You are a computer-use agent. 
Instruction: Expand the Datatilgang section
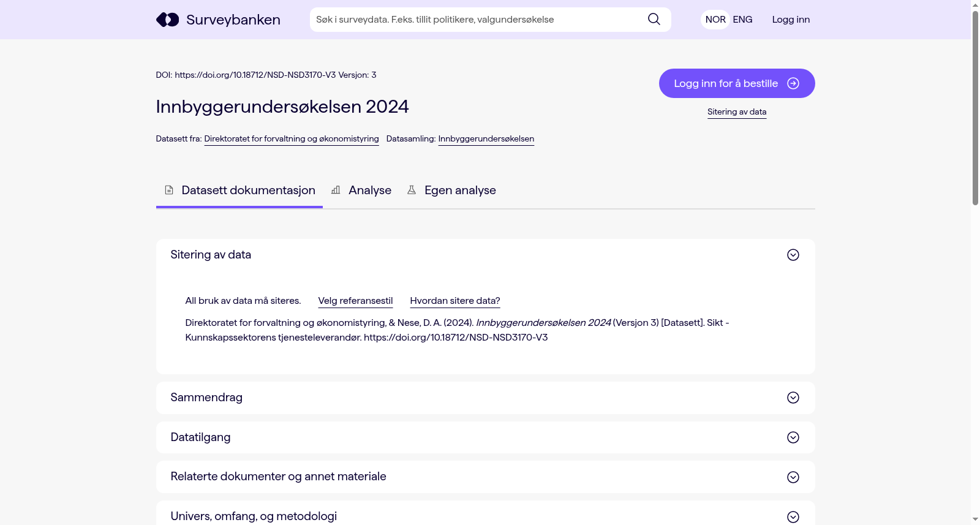point(485,437)
